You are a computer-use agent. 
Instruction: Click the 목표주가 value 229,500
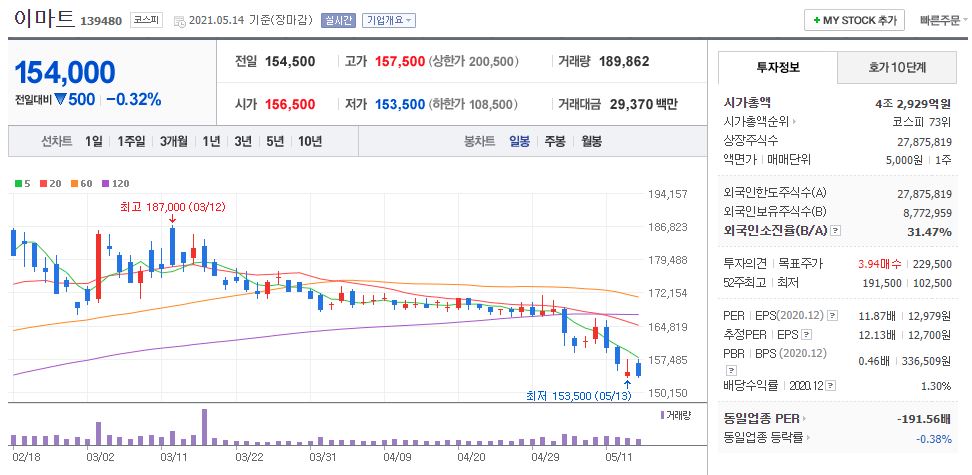click(932, 264)
